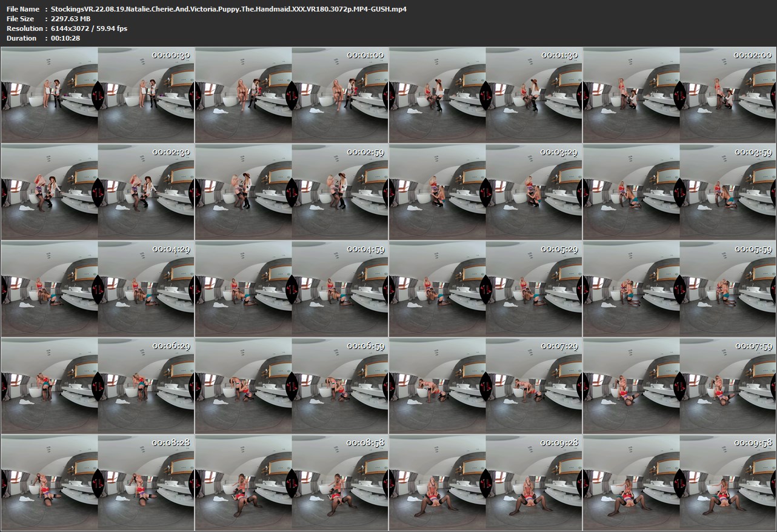The image size is (777, 532).
Task: Select the 00:06:29 frame
Action: click(x=98, y=386)
